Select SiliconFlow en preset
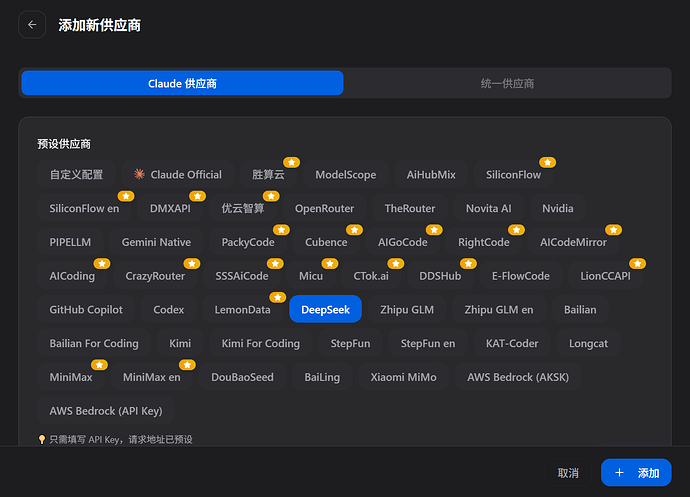Screen dimensions: 690x497 pos(84,208)
